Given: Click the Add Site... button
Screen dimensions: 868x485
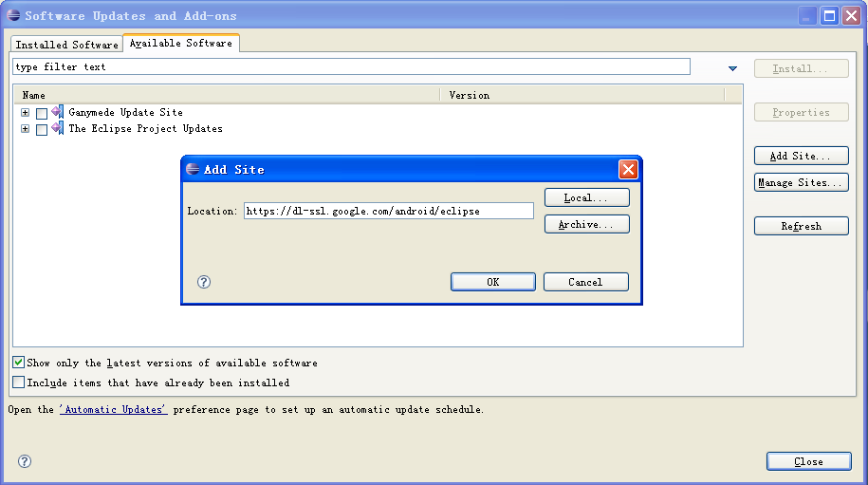Looking at the screenshot, I should (801, 156).
